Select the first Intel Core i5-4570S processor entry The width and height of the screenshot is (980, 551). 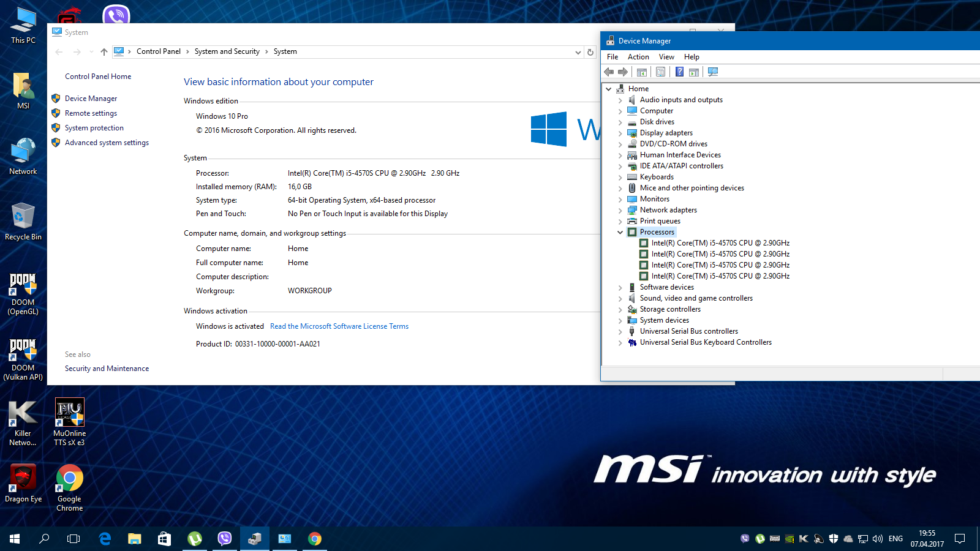pos(720,243)
